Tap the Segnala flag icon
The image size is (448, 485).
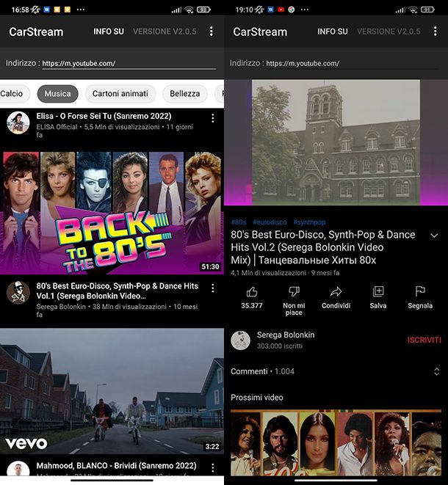point(420,291)
